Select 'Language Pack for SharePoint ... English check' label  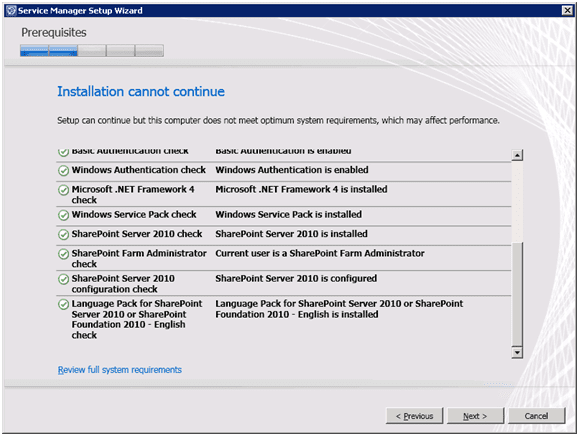(137, 319)
